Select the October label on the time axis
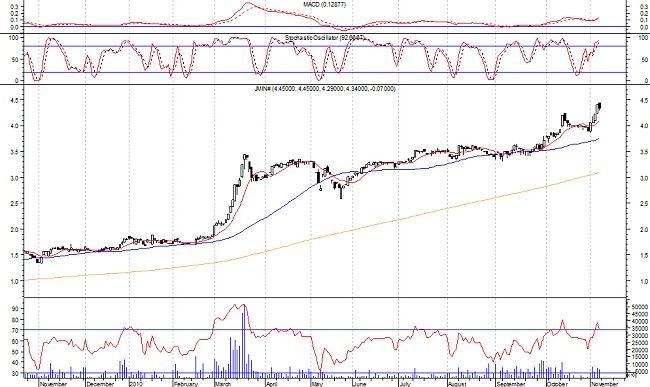The image size is (650, 387). (x=557, y=384)
